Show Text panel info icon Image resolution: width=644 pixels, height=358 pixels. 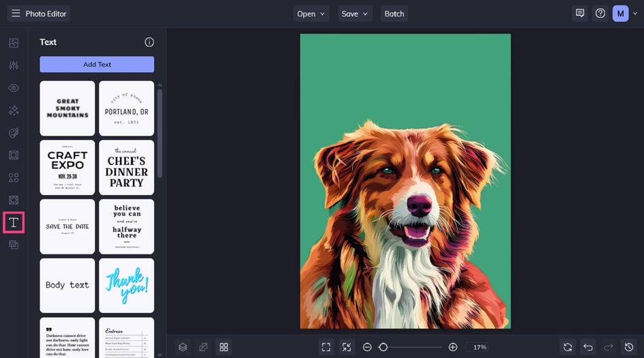pyautogui.click(x=149, y=42)
